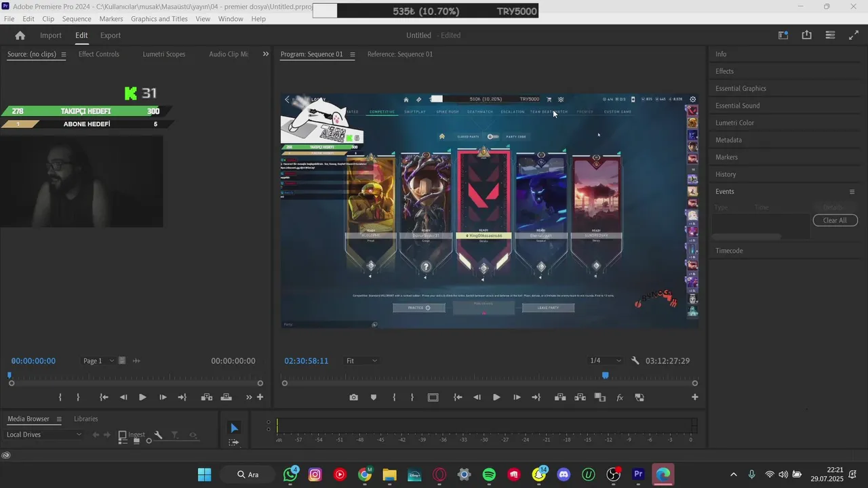Open Discord from the taskbar
The image size is (868, 488).
coord(564,474)
